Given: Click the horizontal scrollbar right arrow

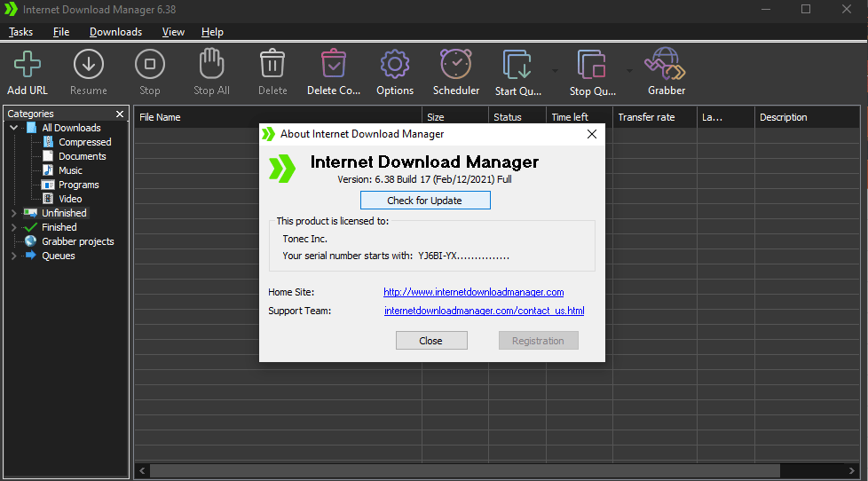Looking at the screenshot, I should coord(851,470).
